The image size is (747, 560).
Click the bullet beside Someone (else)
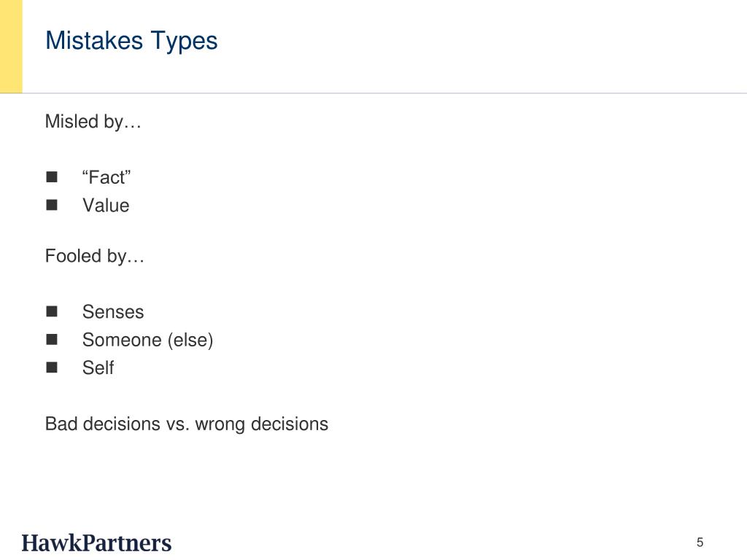pyautogui.click(x=52, y=340)
